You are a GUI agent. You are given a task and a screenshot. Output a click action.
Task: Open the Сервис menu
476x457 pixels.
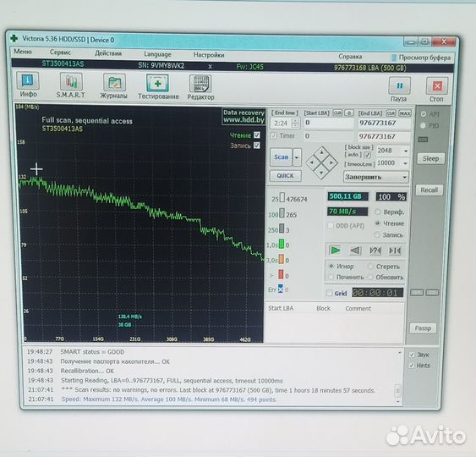click(60, 52)
